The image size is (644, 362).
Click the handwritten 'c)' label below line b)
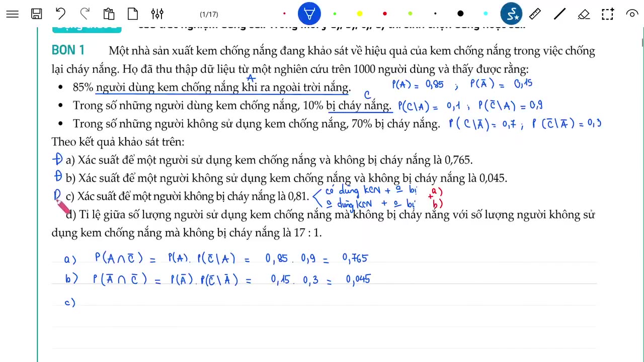point(70,303)
